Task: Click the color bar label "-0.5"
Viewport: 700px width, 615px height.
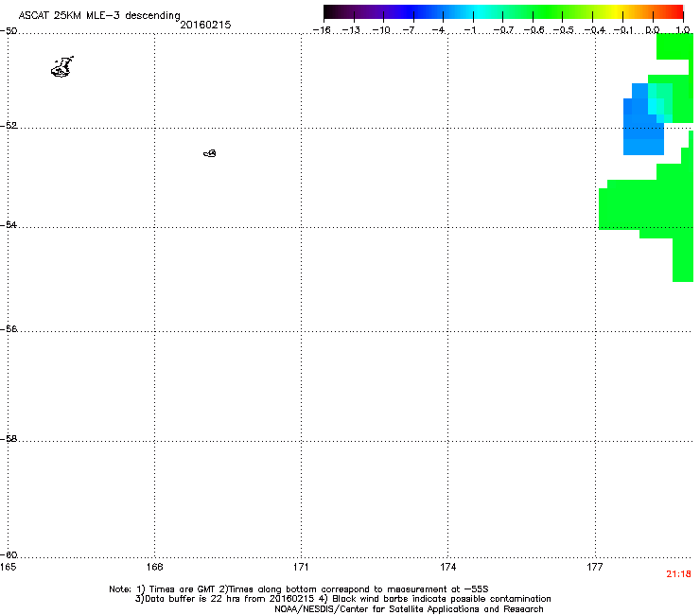Action: (564, 30)
